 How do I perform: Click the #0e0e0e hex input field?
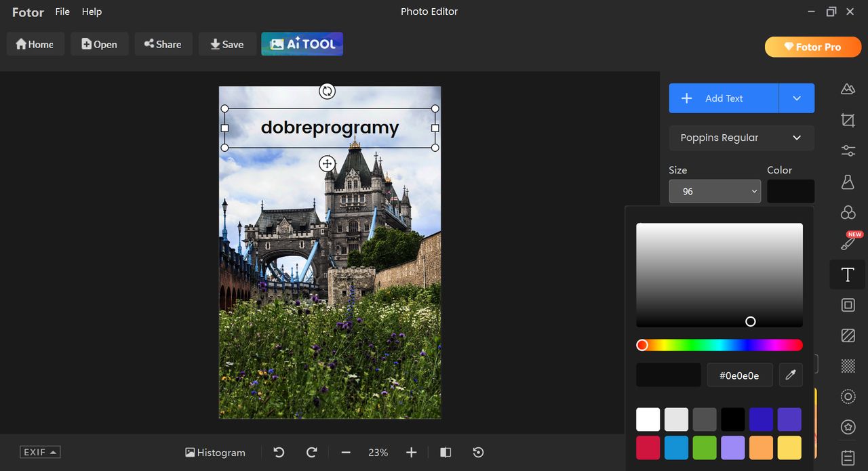740,375
